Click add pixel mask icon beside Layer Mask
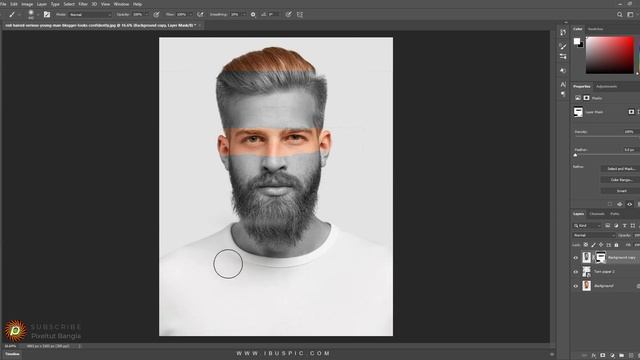Screen dimensions: 640x360 tap(631, 112)
